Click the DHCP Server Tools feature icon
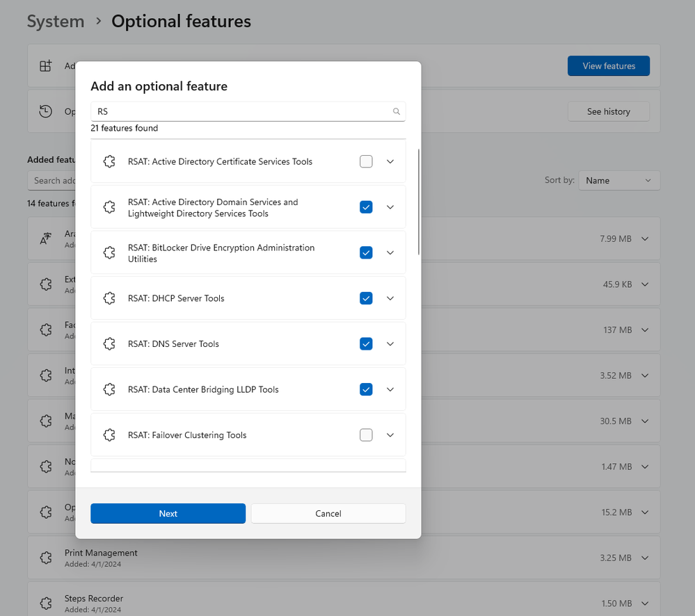Viewport: 695px width, 616px height. tap(109, 298)
